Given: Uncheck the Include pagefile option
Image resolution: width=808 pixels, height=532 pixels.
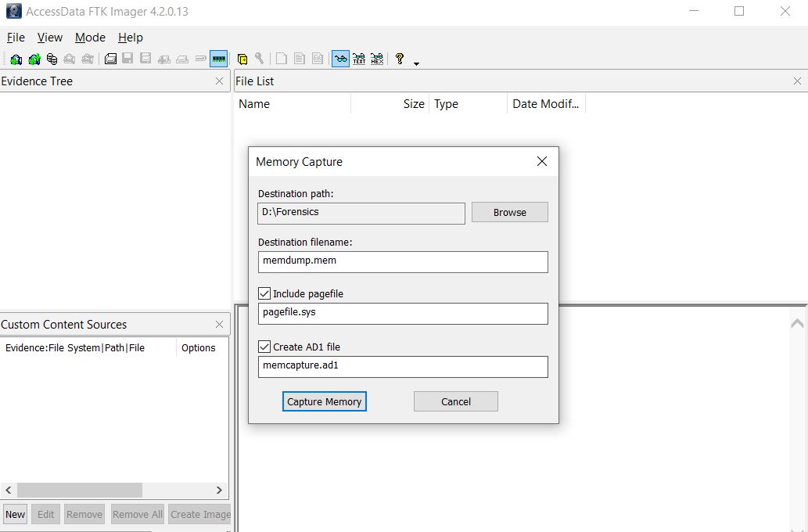Looking at the screenshot, I should (x=264, y=293).
